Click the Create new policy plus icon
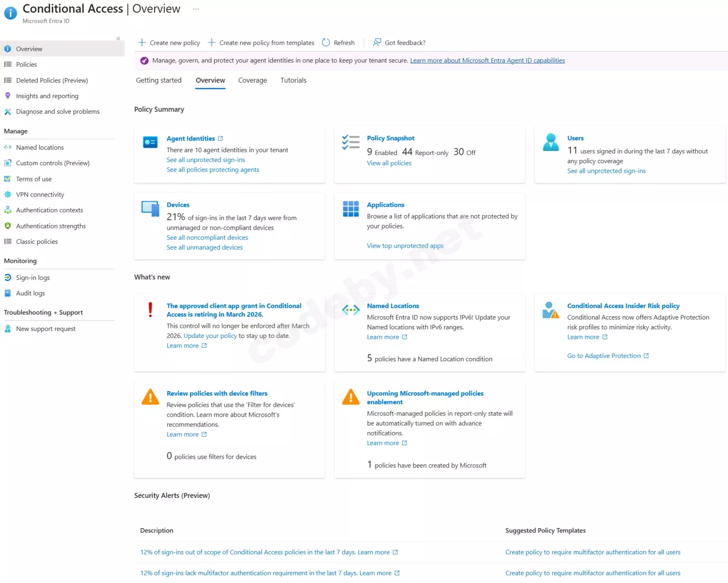This screenshot has width=728, height=583. click(142, 43)
